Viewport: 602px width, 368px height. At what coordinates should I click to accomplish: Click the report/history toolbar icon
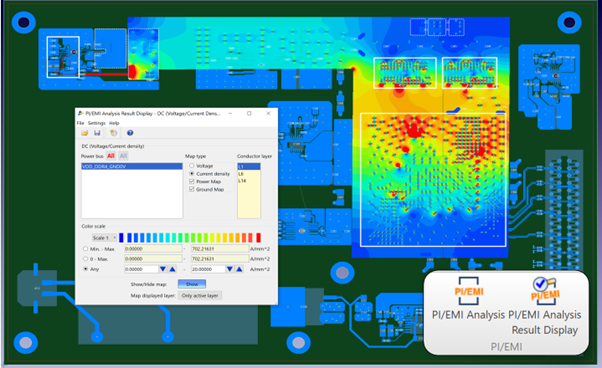pyautogui.click(x=113, y=133)
